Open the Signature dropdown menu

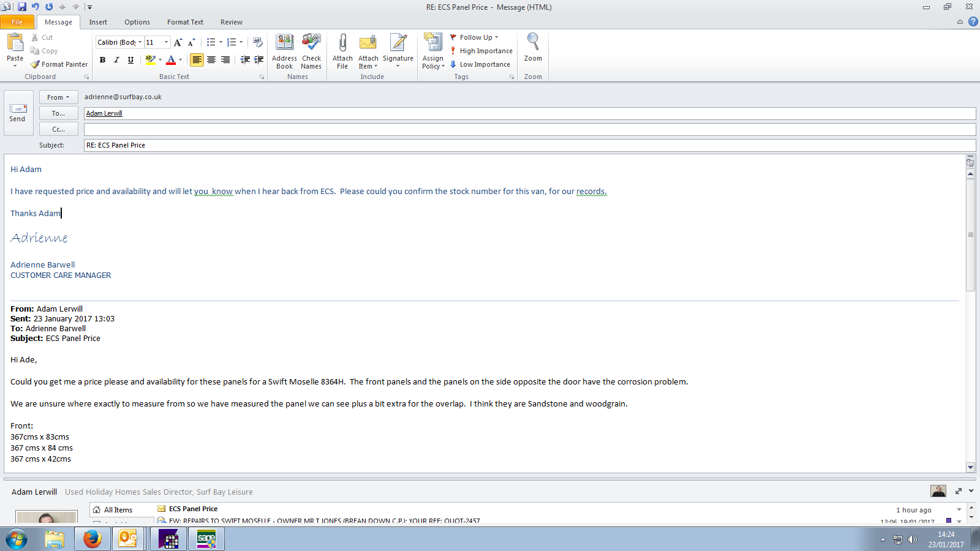(398, 50)
